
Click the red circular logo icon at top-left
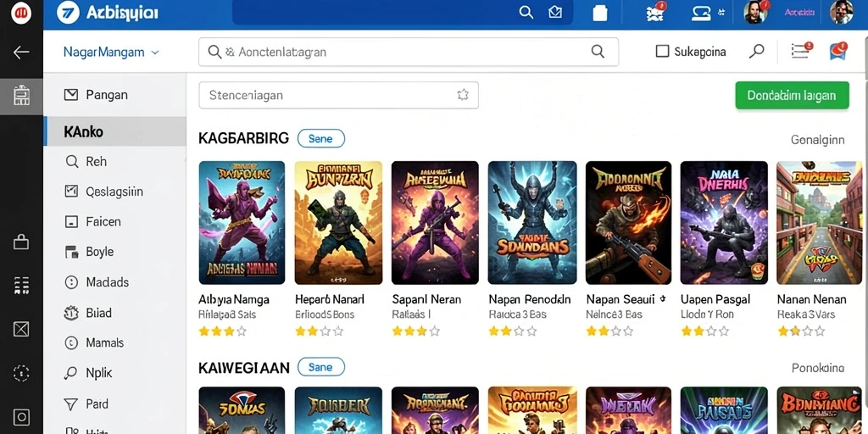point(21,14)
